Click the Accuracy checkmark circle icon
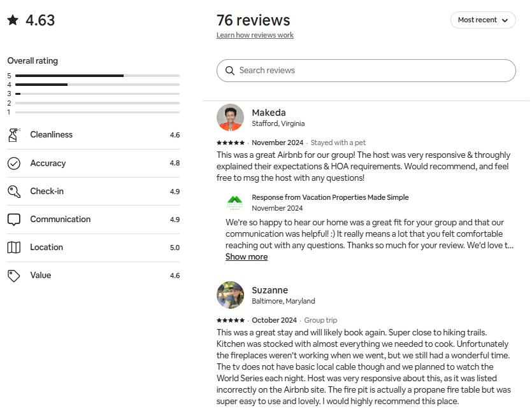Viewport: 532px width, 413px height. [14, 164]
